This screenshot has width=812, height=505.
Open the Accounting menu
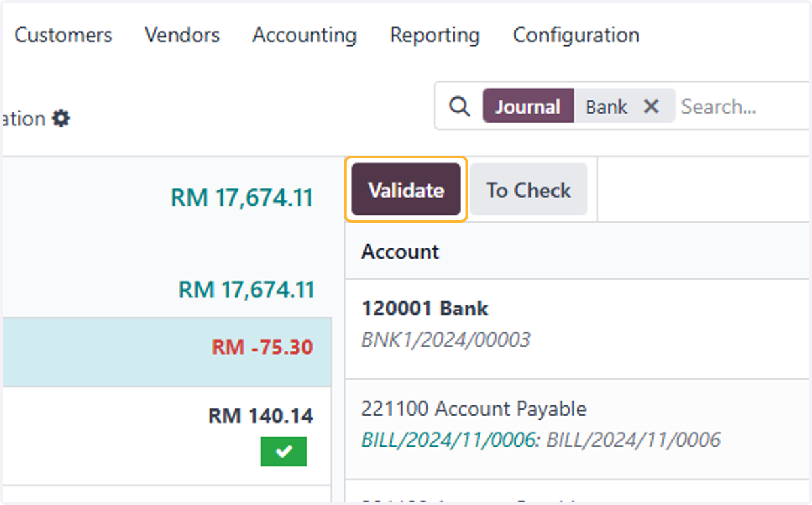point(304,35)
